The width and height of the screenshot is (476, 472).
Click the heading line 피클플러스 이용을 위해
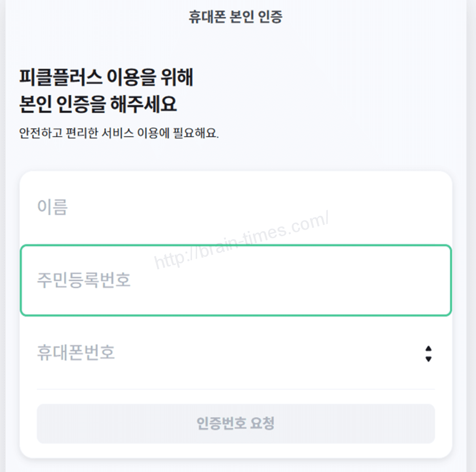(106, 78)
